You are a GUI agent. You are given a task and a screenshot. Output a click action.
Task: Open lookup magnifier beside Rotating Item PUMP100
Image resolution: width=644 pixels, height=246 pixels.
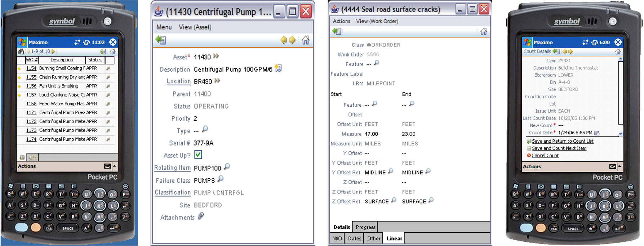(227, 167)
